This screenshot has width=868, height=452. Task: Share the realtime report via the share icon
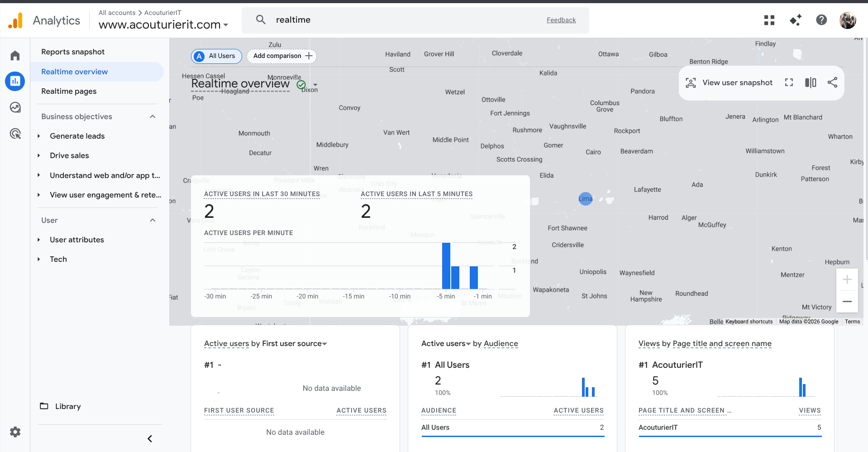[x=833, y=82]
